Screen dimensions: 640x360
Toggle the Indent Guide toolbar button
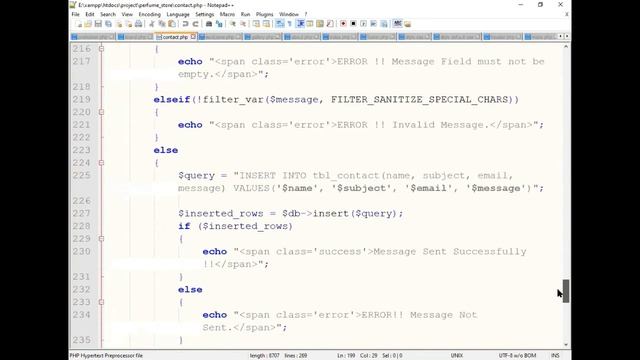301,24
